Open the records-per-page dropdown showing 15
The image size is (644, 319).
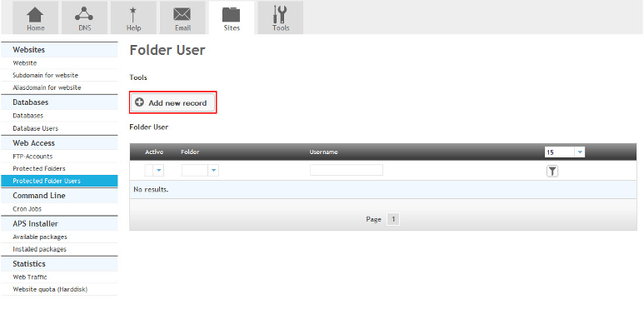click(564, 152)
